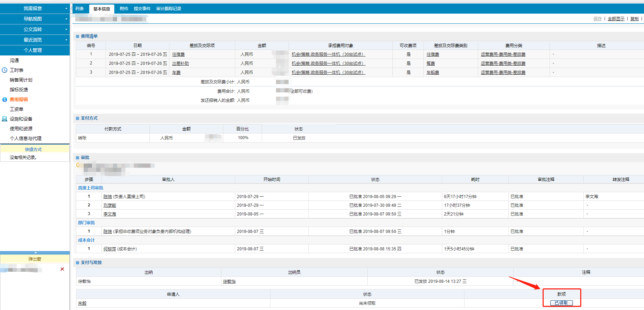Open approver 何柳萍 (成本会计) link
This screenshot has width=644, height=310.
[110, 249]
